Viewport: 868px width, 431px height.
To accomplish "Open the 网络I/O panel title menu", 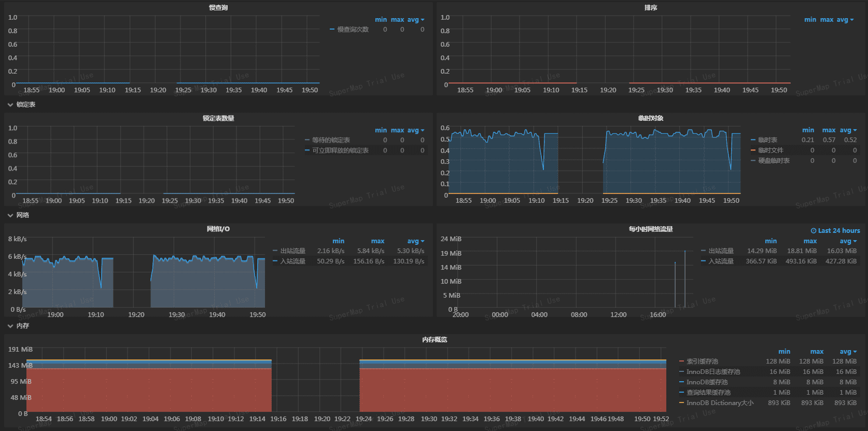I will coord(218,229).
